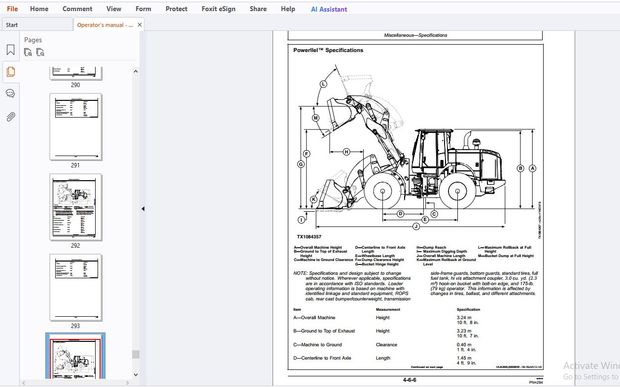Open the Help ribbon tab
This screenshot has height=387, width=620.
[288, 9]
